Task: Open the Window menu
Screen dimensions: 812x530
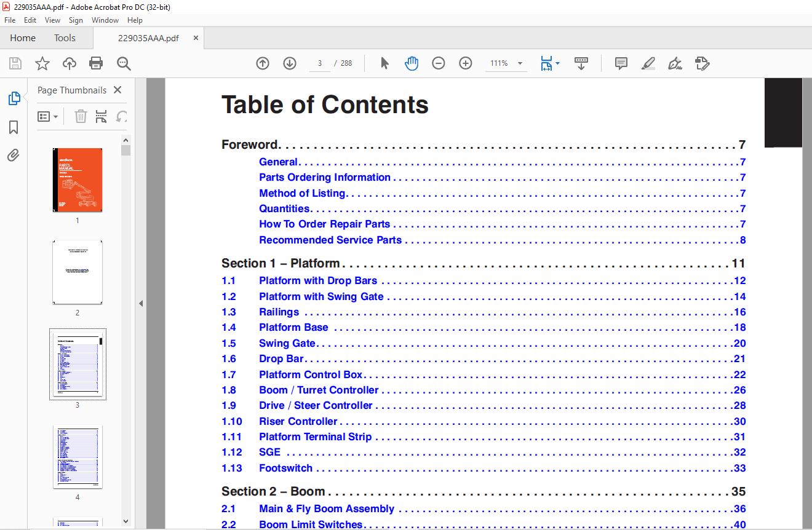Action: 105,20
